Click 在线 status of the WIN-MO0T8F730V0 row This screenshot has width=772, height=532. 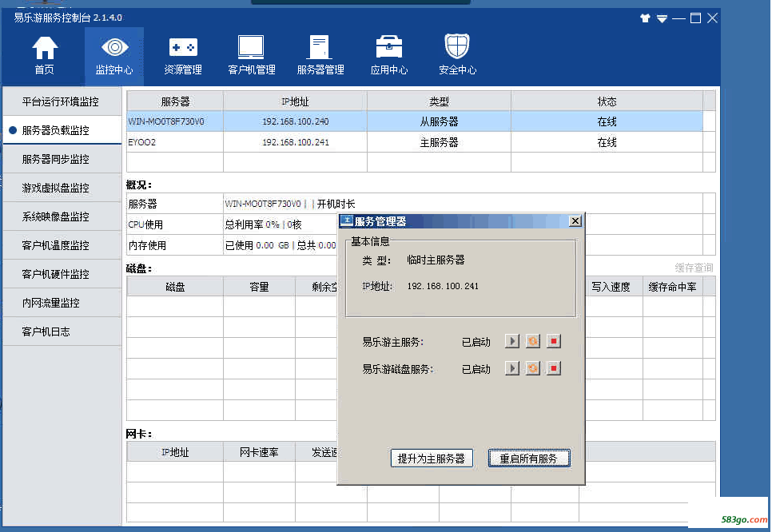pyautogui.click(x=607, y=121)
